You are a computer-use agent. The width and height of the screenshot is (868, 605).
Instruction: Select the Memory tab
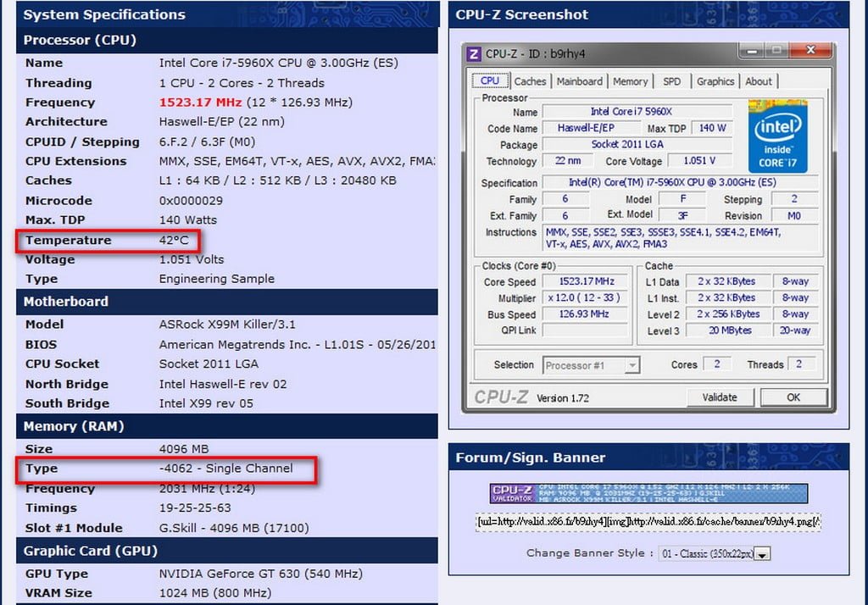pos(630,81)
